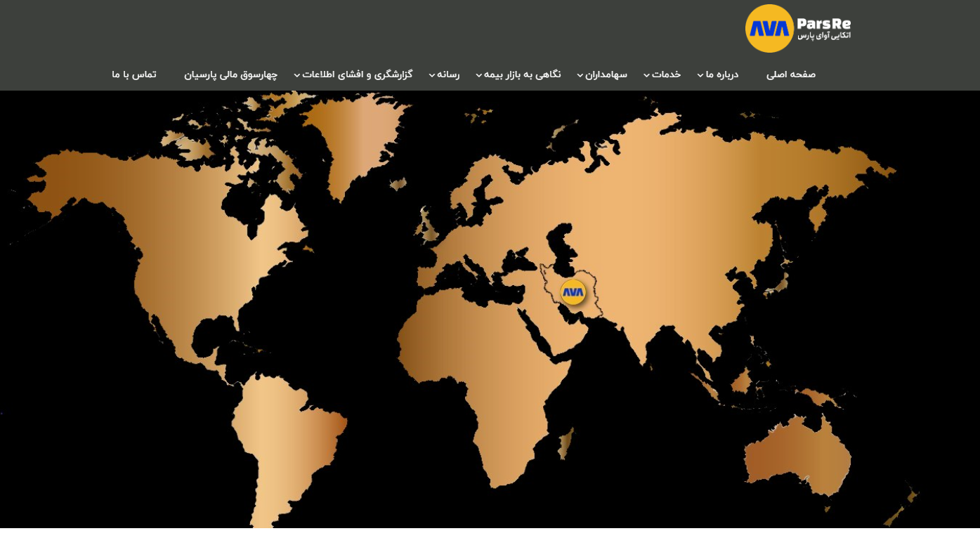980x538 pixels.
Task: Go to صفحه اصلی home page
Action: (790, 74)
